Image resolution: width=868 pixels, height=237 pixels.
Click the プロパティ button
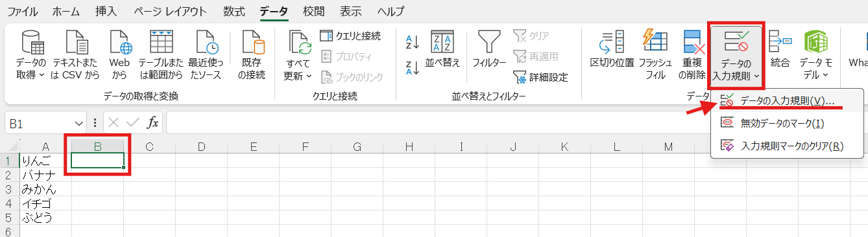click(347, 56)
